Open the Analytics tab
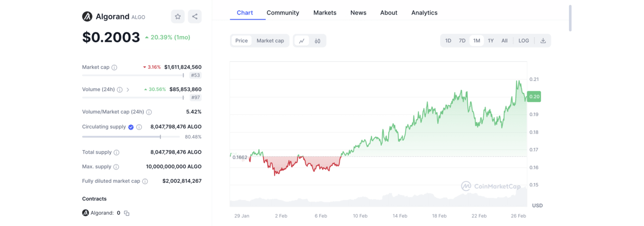644x226 pixels. pyautogui.click(x=424, y=13)
